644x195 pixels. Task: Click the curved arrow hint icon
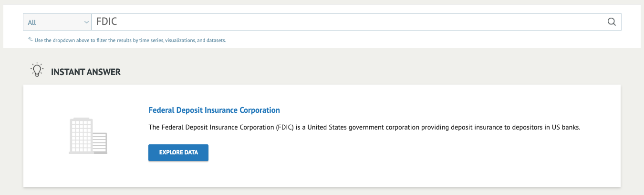[x=31, y=40]
